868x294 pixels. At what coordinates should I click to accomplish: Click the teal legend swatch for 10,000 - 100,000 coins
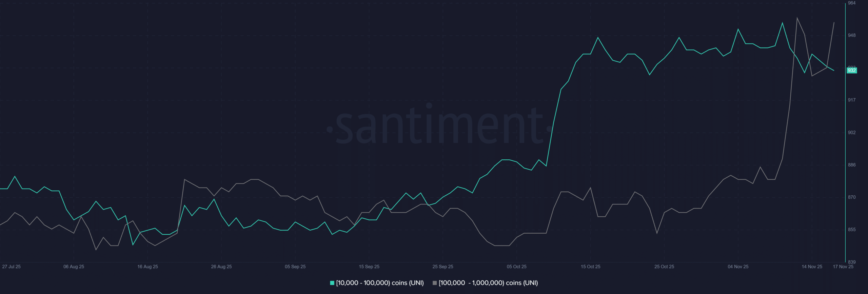332,283
